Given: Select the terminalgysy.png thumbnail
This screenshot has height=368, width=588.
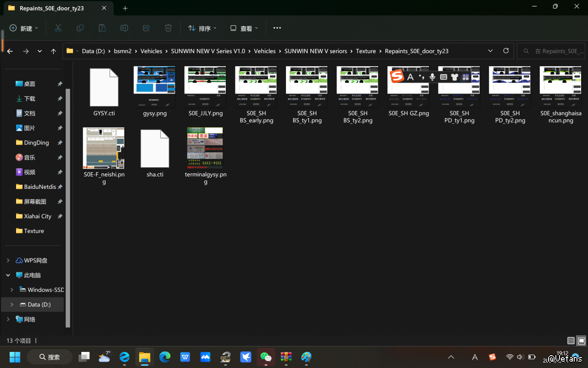Looking at the screenshot, I should pos(205,148).
